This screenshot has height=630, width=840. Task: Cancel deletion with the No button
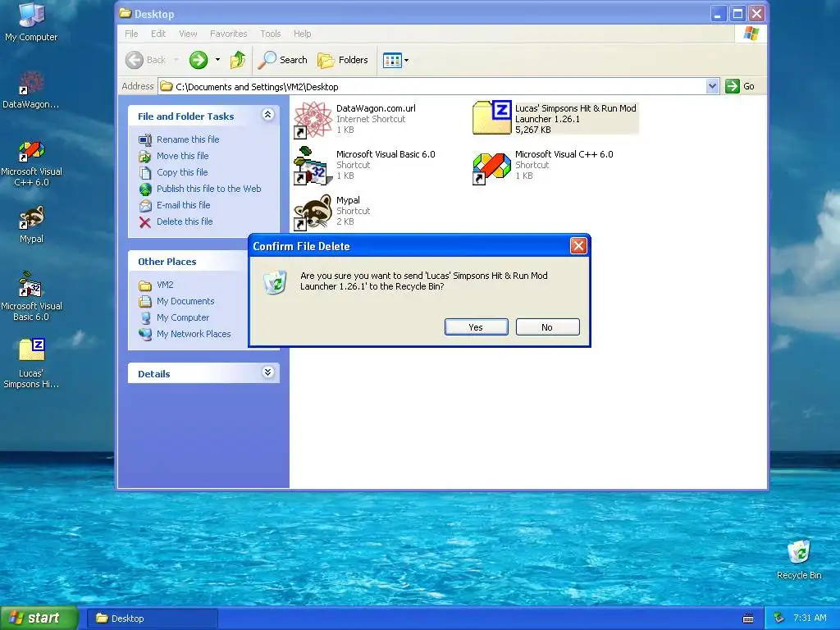(547, 327)
